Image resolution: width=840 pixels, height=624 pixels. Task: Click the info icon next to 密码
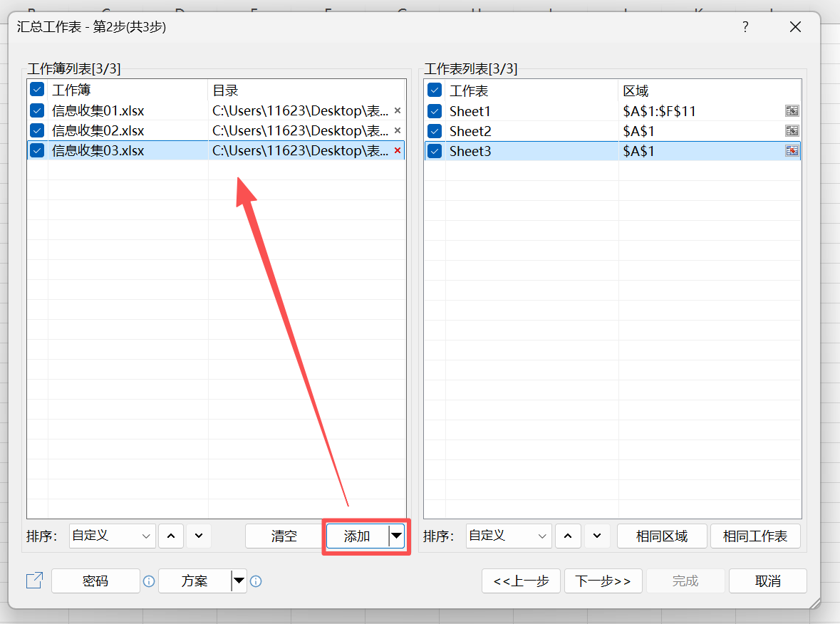pos(148,581)
